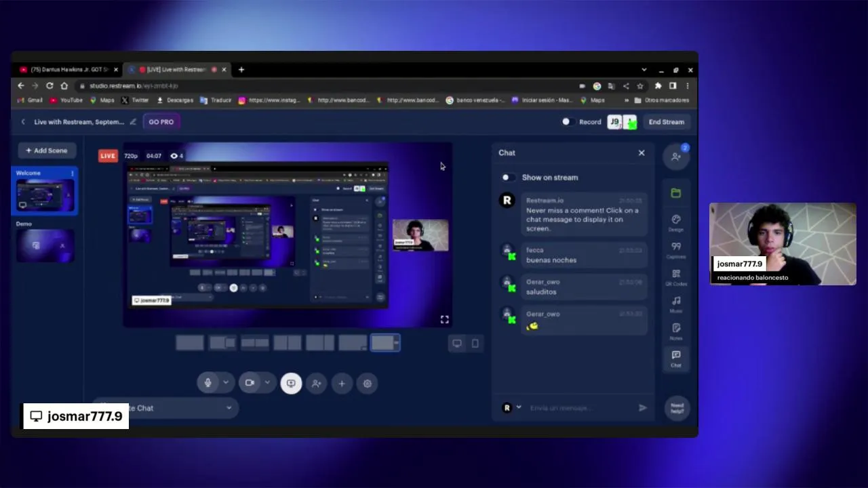This screenshot has height=488, width=868.
Task: Send the chat message with the arrow icon
Action: click(x=642, y=408)
